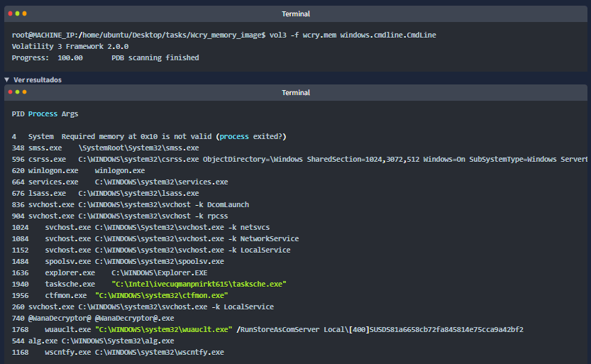Click green dot in upper Terminal window
This screenshot has height=364, width=591.
click(x=17, y=13)
